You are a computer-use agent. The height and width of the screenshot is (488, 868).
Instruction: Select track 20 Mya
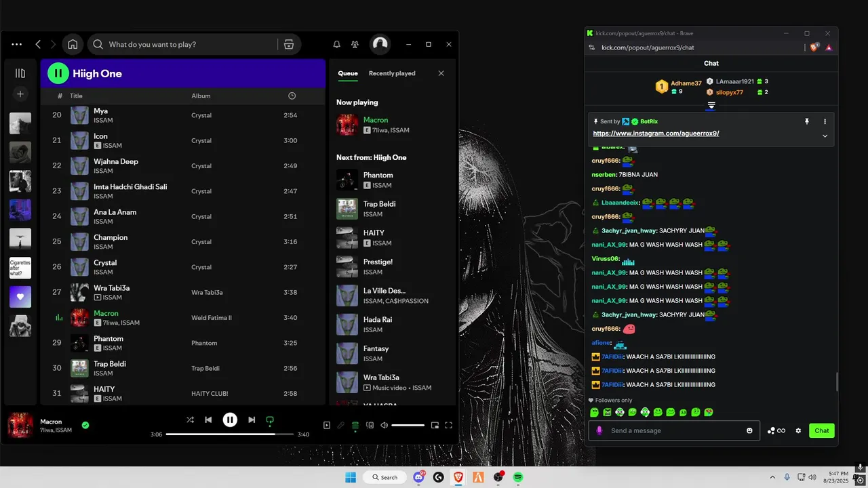click(x=182, y=115)
